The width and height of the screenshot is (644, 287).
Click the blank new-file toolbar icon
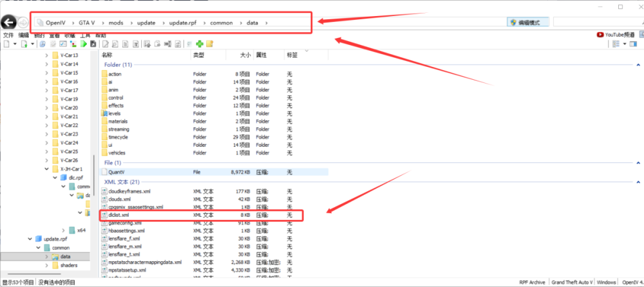click(x=6, y=44)
